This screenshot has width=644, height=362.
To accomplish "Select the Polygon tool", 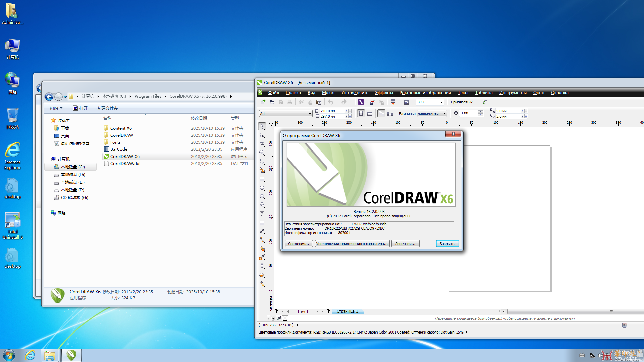I will coord(262,196).
